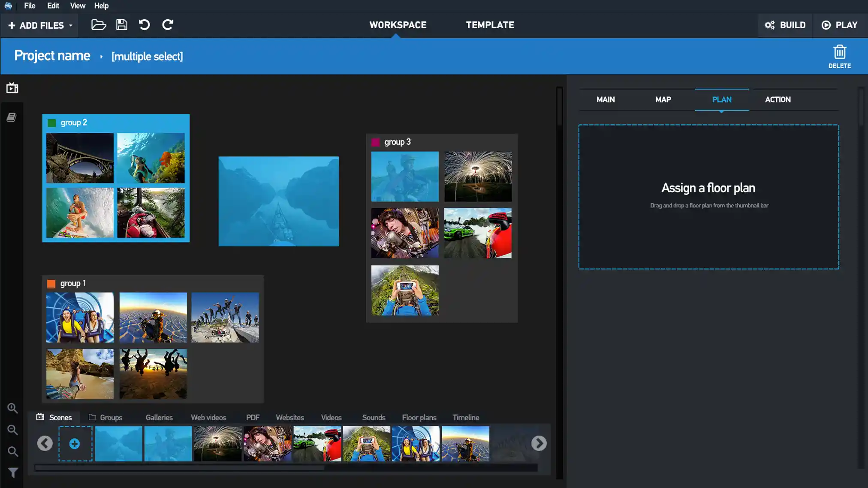
Task: Open the Timeline thumbnail bar tab
Action: coord(466,417)
